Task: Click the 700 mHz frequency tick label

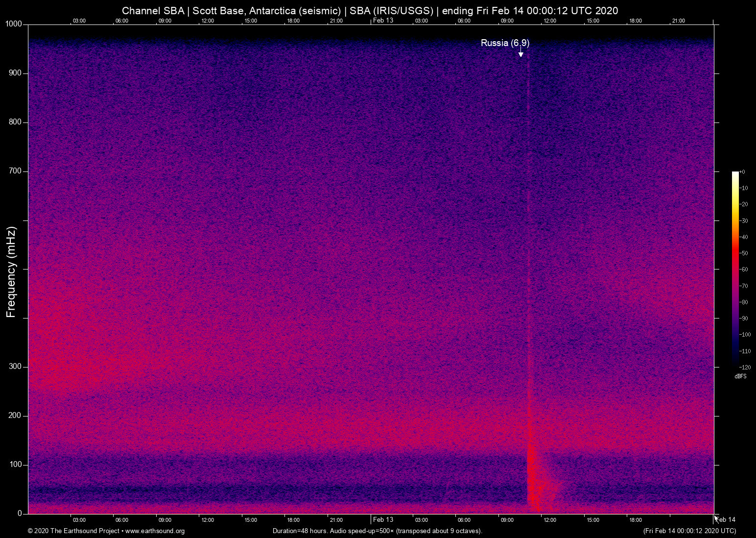Action: point(15,171)
